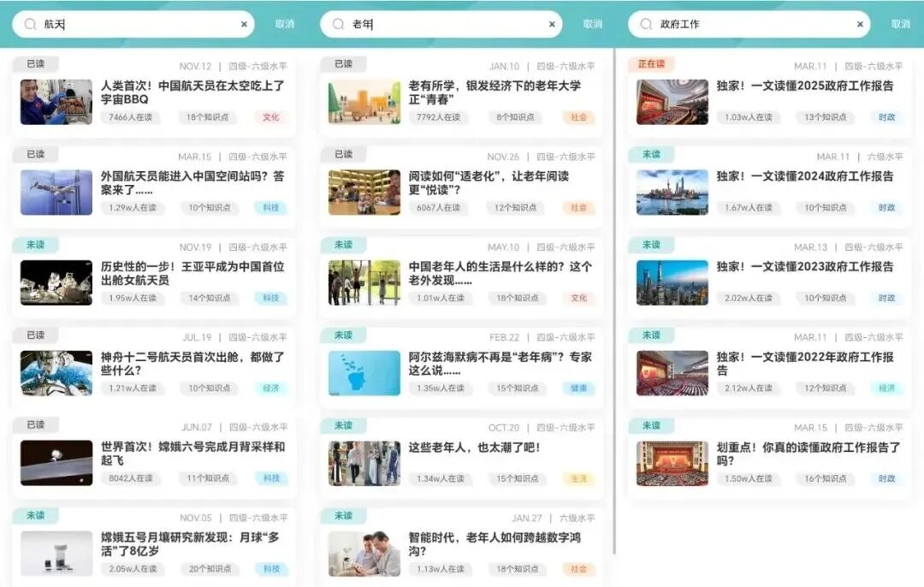Clear the 航天 search field with X
The width and height of the screenshot is (924, 587).
(x=244, y=24)
